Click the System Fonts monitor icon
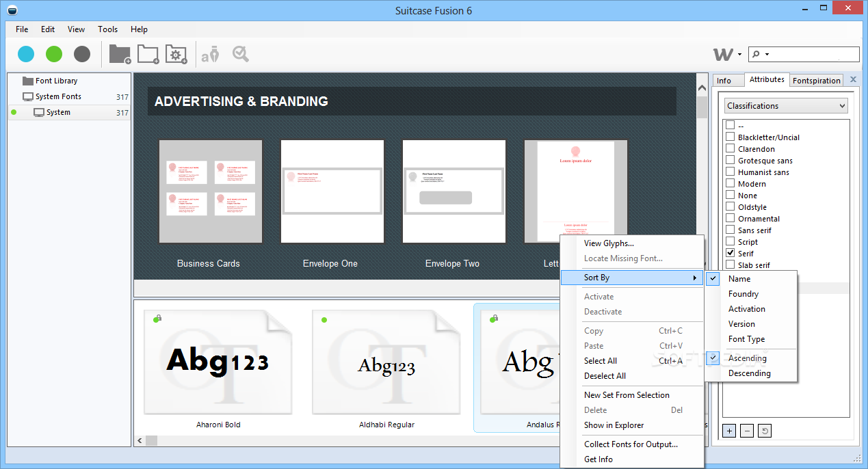This screenshot has width=868, height=469. (28, 96)
